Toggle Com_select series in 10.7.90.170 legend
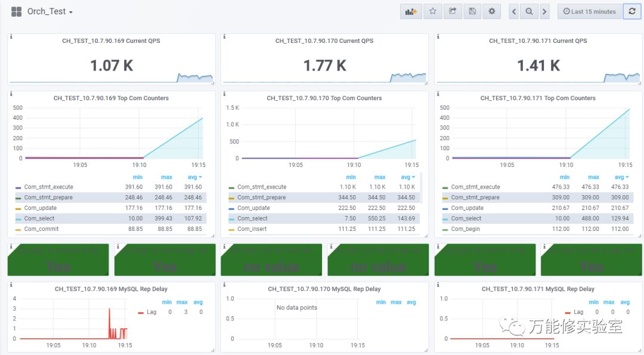 click(252, 218)
